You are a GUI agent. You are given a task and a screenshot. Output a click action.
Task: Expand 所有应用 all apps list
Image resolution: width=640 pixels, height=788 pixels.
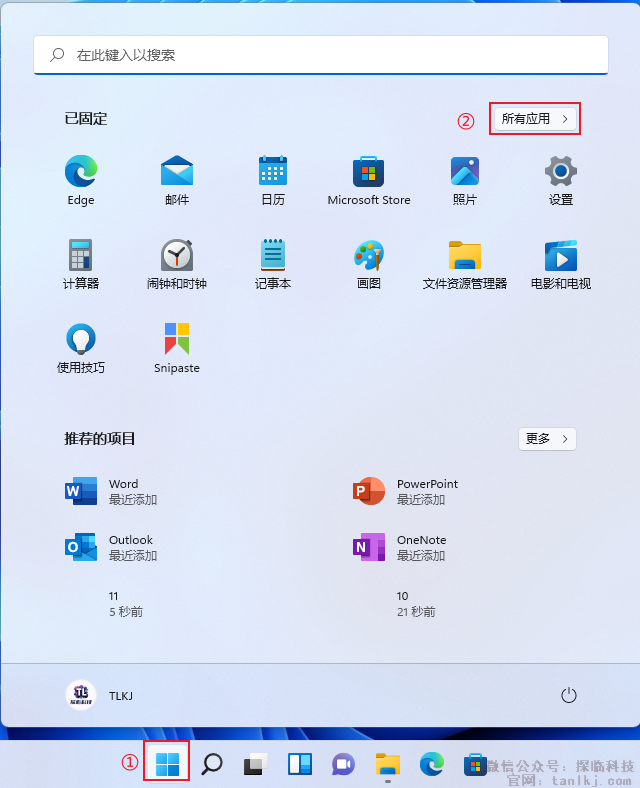[x=535, y=119]
